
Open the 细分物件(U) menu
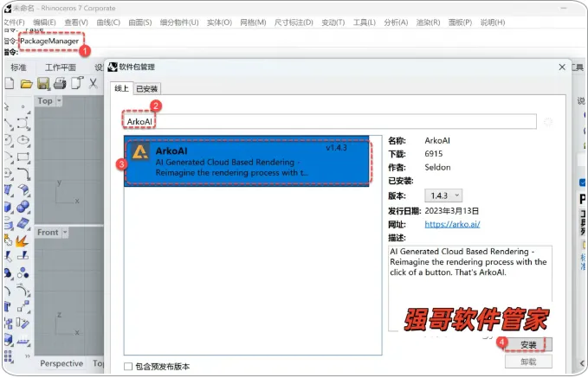tap(179, 22)
